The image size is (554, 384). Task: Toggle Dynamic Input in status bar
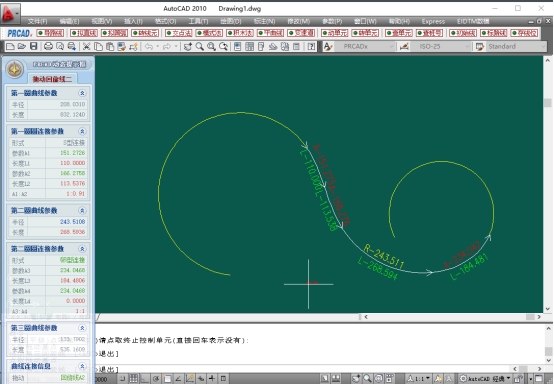pos(201,379)
